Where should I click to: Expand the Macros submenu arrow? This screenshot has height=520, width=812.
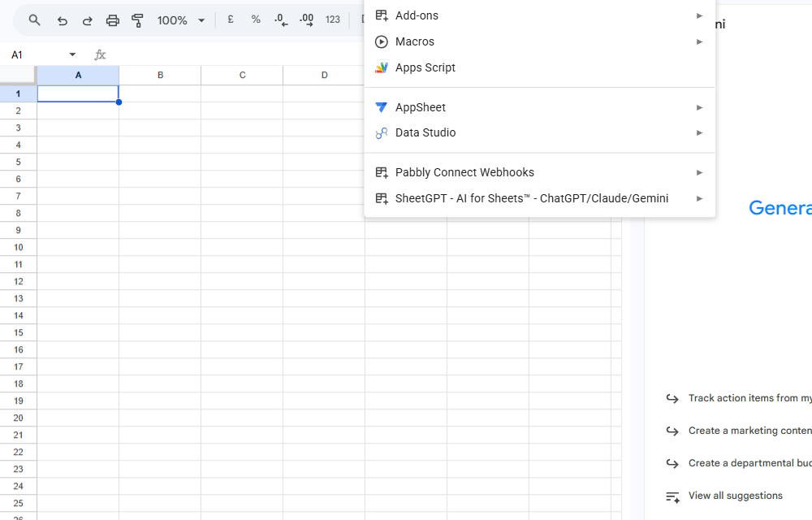point(699,41)
